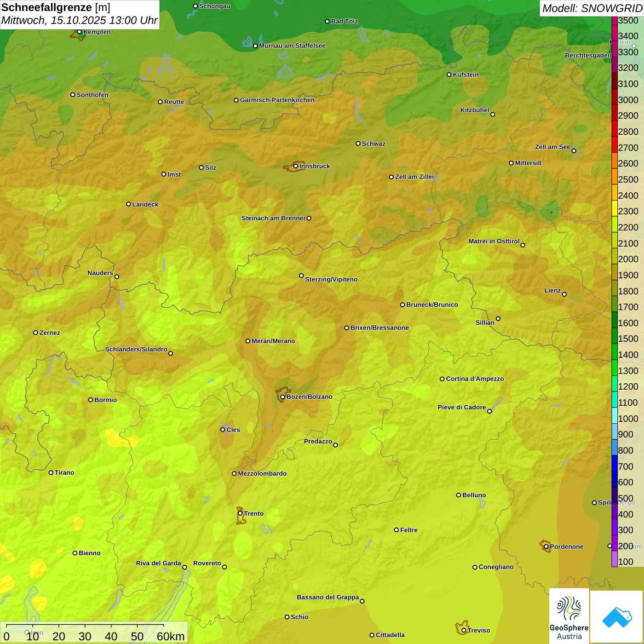The image size is (644, 644).
Task: Select the Meran/Merano marker circle
Action: tap(247, 341)
